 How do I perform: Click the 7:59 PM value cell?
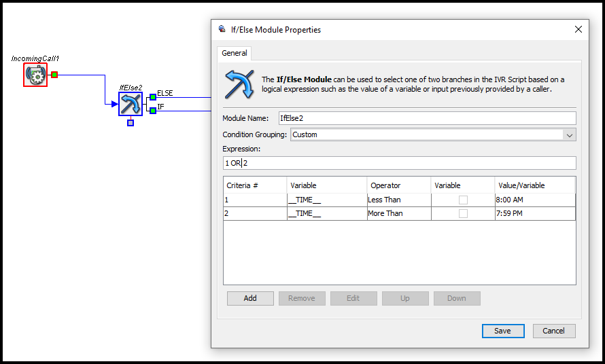tap(535, 213)
